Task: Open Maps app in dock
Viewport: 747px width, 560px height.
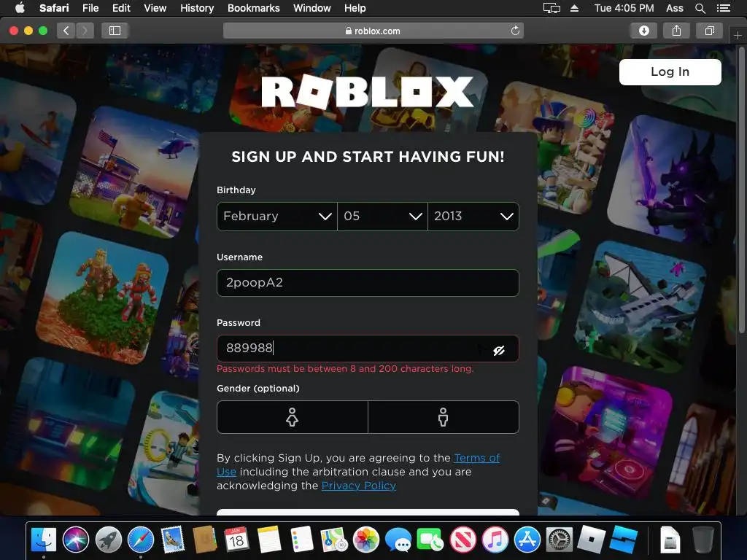Action: click(x=334, y=540)
